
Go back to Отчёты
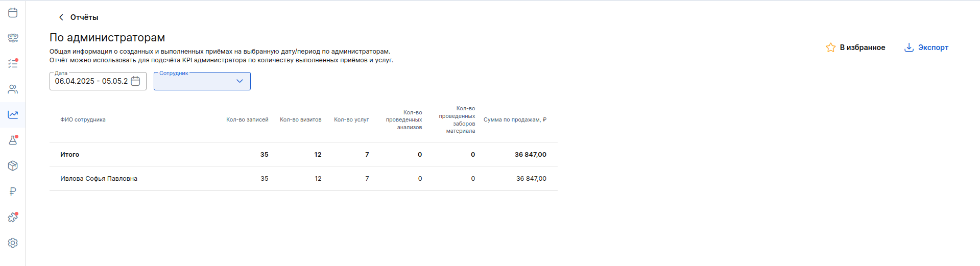coord(78,17)
